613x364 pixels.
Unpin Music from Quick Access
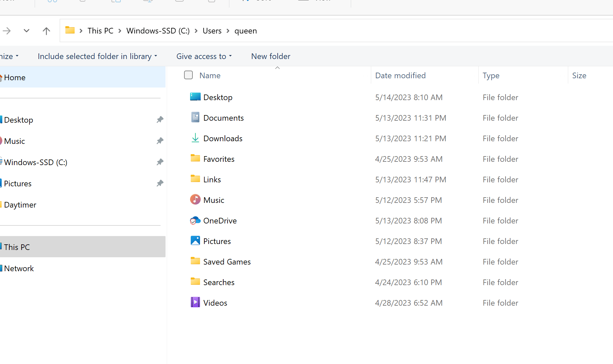click(160, 141)
